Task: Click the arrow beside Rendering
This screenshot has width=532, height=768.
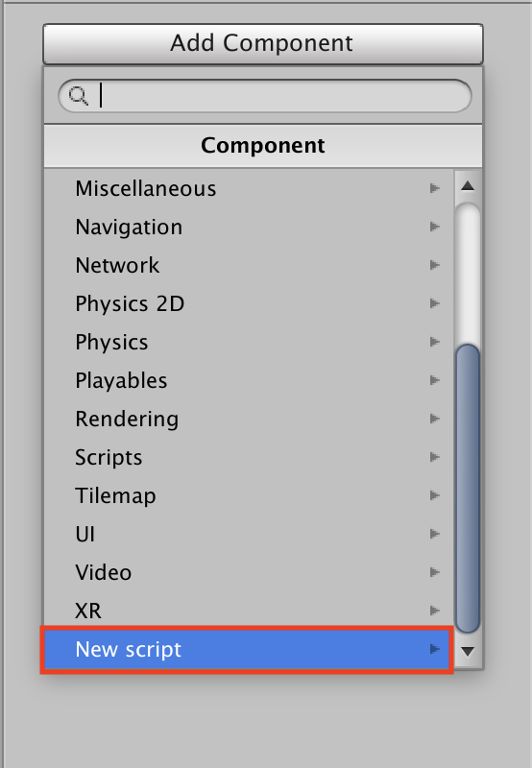Action: (x=434, y=419)
